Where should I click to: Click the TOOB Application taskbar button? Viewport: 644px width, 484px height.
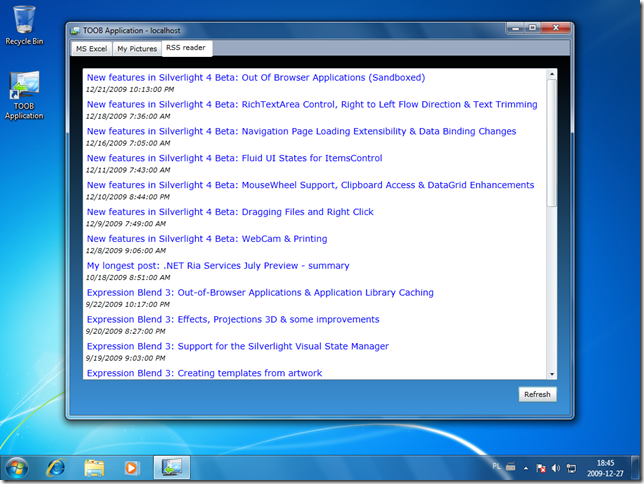[172, 468]
